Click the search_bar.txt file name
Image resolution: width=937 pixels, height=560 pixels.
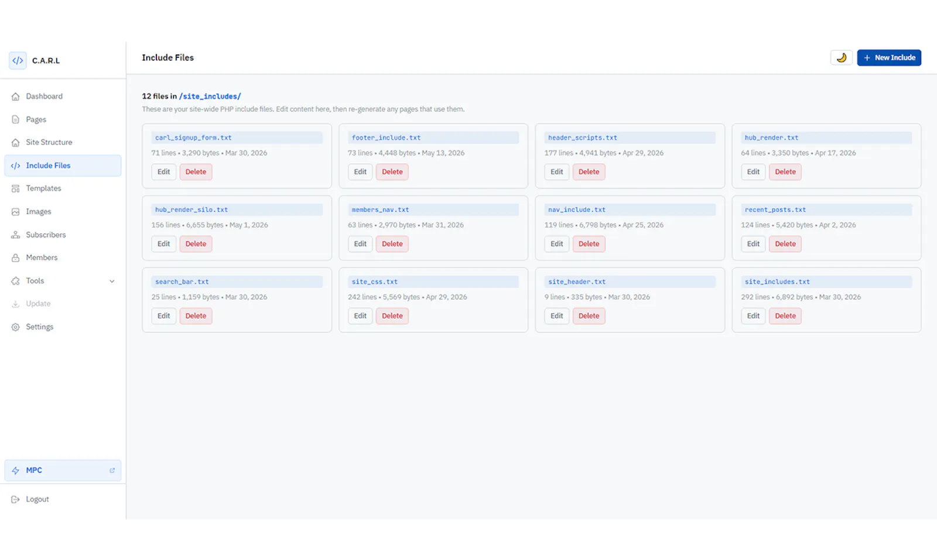(x=182, y=282)
